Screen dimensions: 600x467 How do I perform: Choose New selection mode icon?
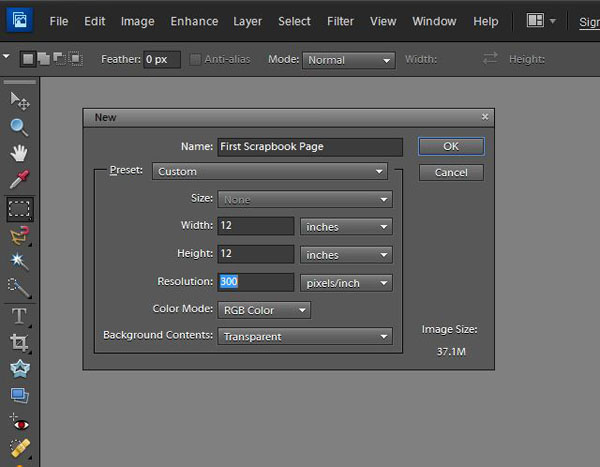point(28,59)
